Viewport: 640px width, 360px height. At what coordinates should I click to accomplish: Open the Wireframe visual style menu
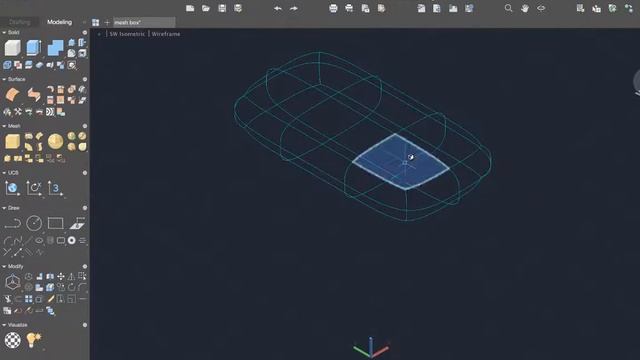point(166,34)
